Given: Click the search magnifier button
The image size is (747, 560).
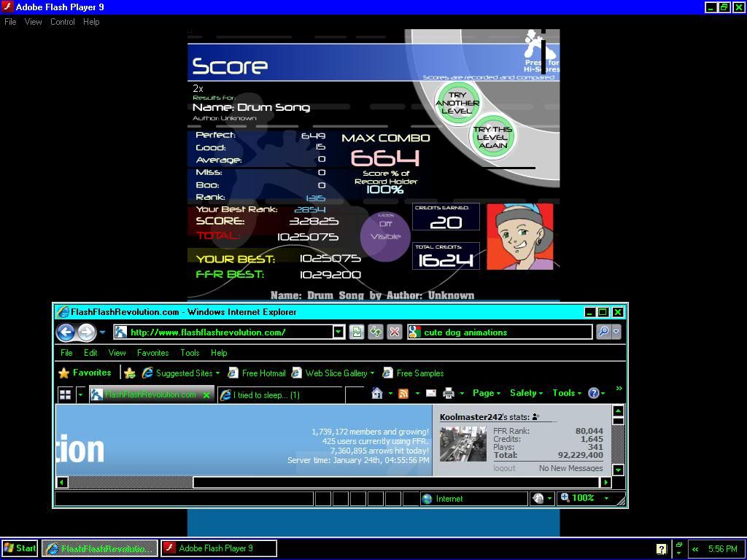Looking at the screenshot, I should click(x=603, y=332).
